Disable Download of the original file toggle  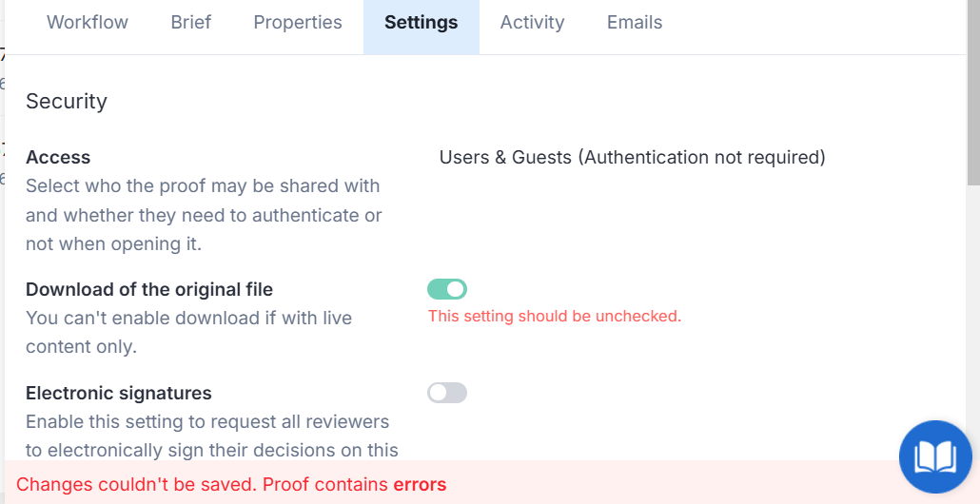447,289
